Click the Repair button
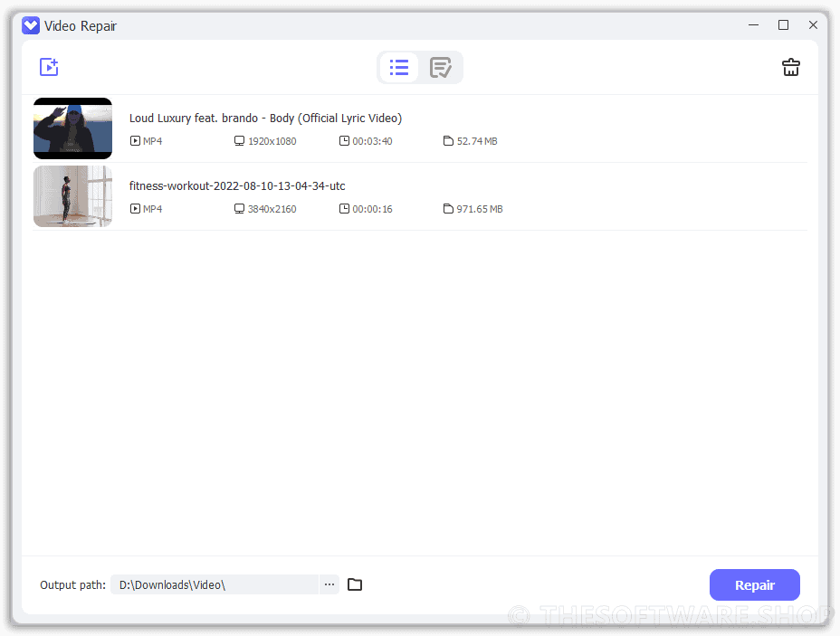 tap(754, 585)
